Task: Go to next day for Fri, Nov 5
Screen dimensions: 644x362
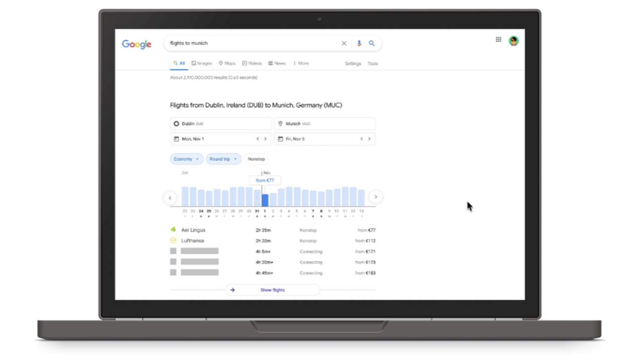Action: (369, 139)
